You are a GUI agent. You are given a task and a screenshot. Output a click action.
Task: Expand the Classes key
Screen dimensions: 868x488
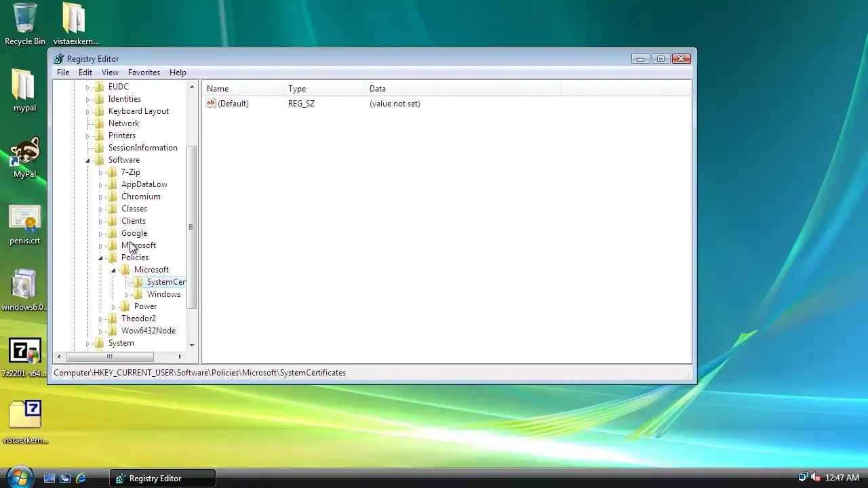100,209
